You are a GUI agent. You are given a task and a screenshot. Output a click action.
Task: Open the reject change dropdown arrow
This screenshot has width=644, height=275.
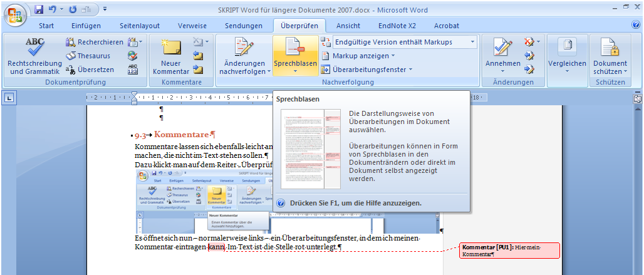539,42
